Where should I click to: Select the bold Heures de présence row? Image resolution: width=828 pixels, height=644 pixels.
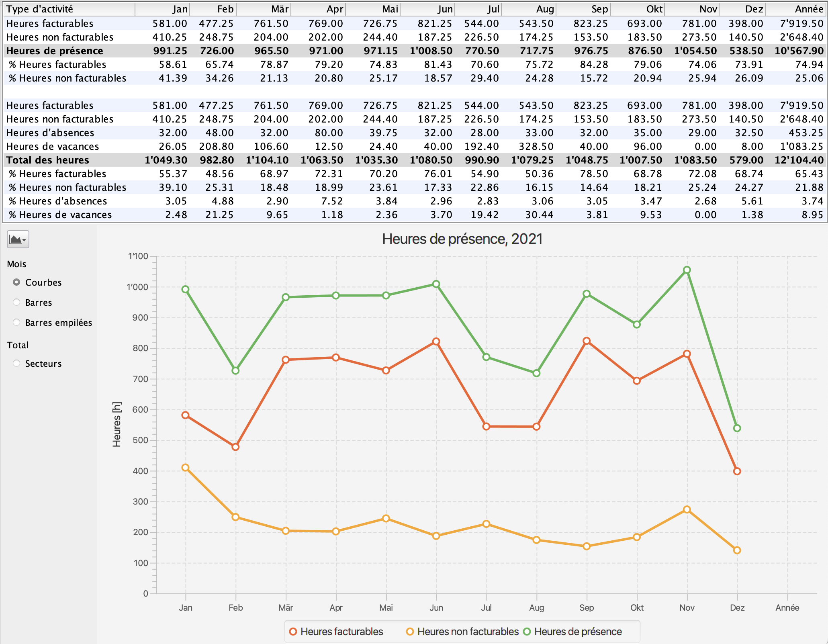pyautogui.click(x=415, y=51)
